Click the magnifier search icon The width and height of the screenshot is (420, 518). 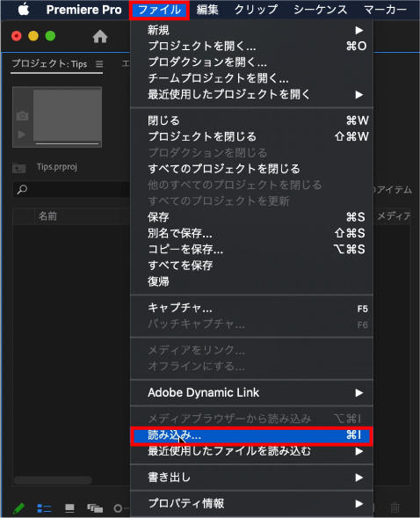(22, 190)
